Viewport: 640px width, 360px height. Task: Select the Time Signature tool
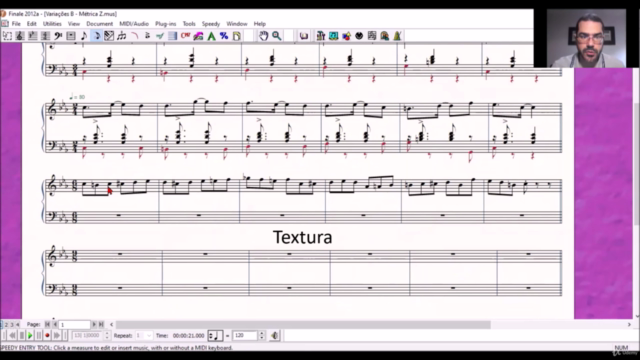[x=45, y=36]
